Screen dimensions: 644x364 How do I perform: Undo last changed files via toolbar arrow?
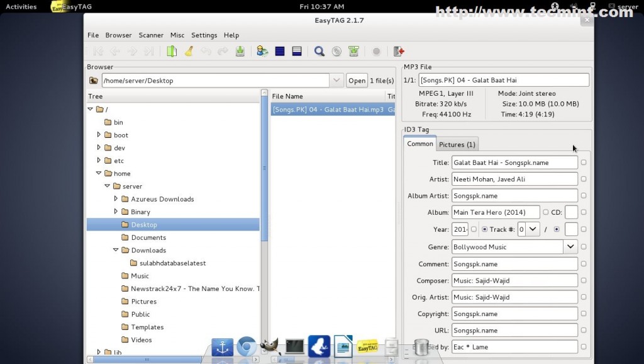click(206, 51)
